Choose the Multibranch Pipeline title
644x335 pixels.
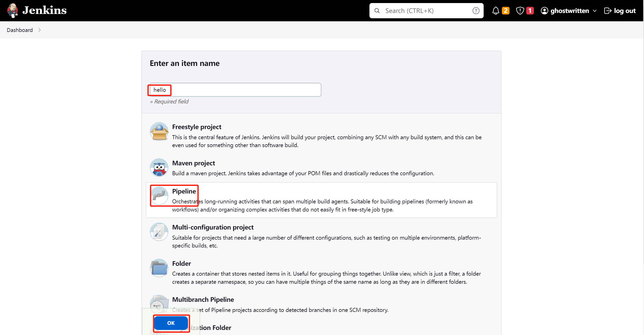(x=203, y=299)
